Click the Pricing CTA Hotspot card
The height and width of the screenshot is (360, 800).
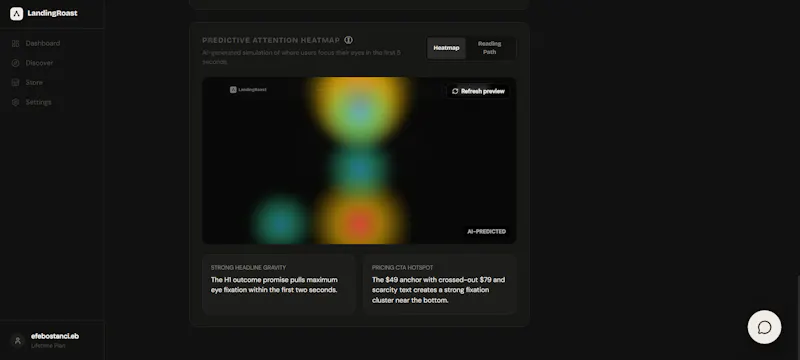tap(440, 284)
